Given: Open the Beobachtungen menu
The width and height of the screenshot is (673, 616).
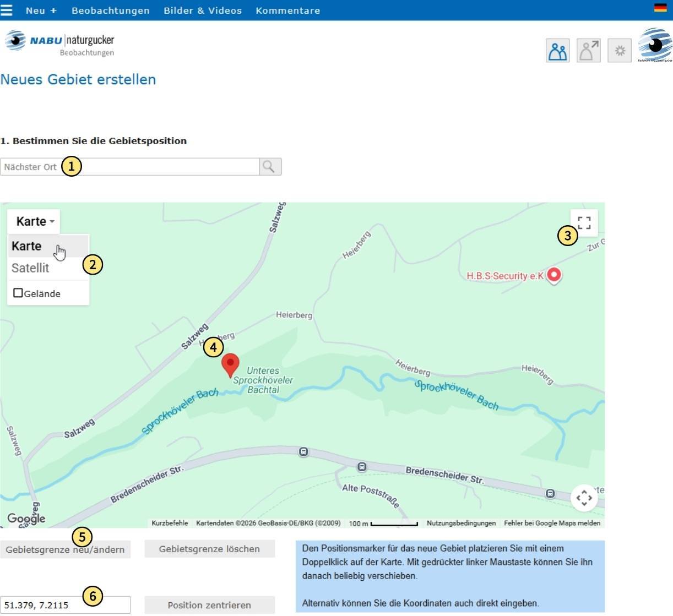Looking at the screenshot, I should click(x=111, y=10).
